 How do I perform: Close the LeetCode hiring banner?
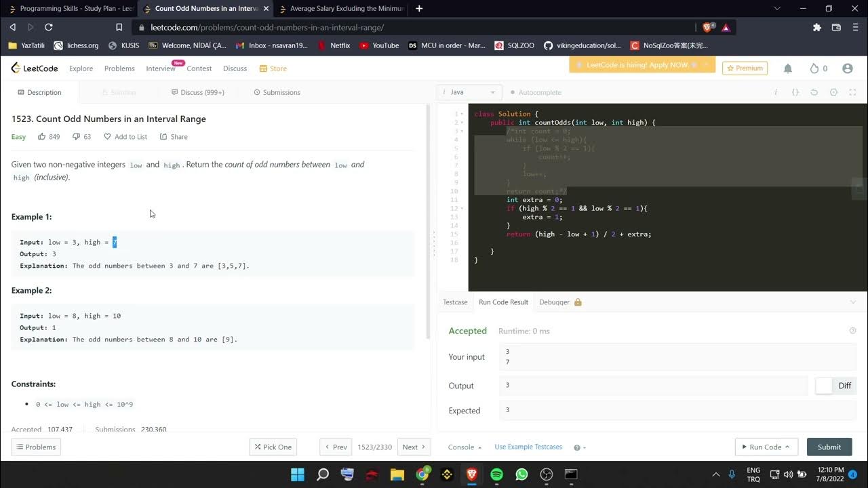705,65
